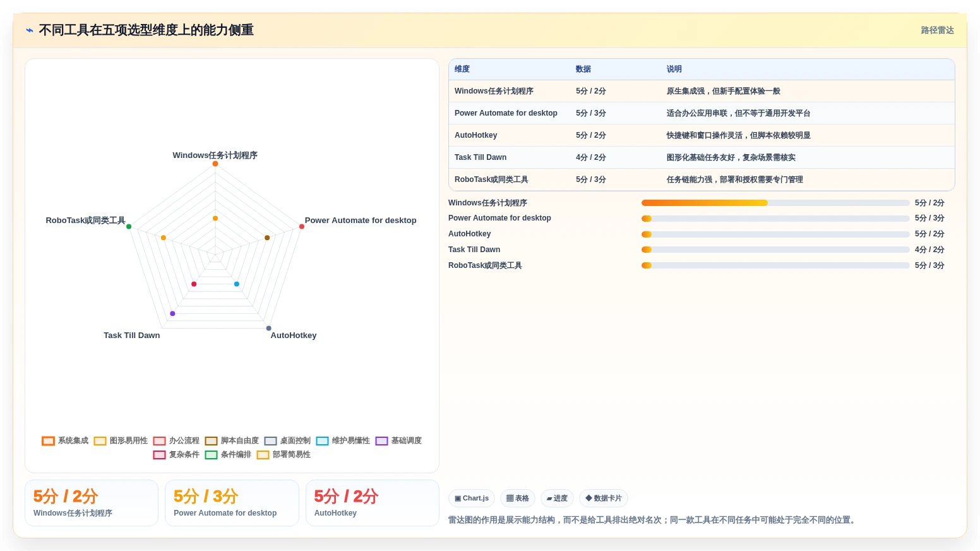Click the radar axis label AutoHotkey
Viewport: 980px width, 551px height.
point(294,336)
